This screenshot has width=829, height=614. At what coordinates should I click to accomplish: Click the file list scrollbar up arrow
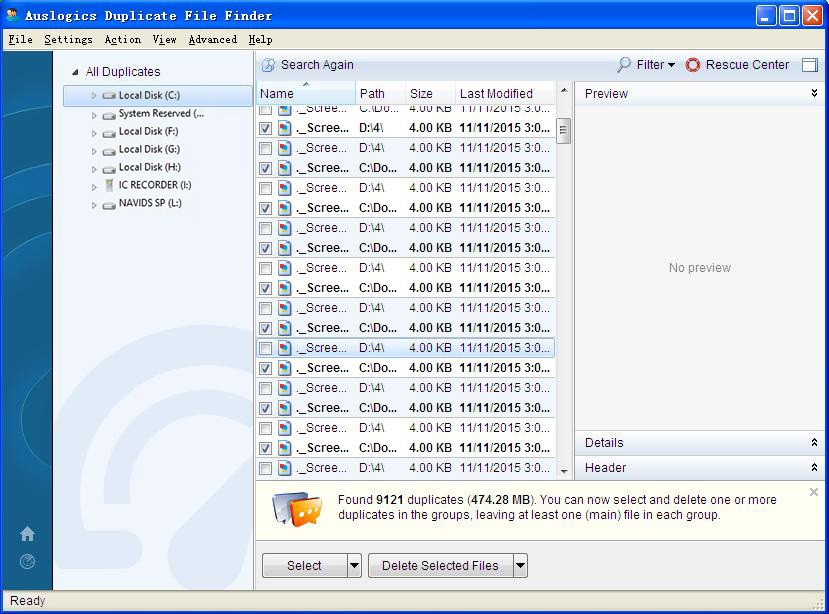pyautogui.click(x=564, y=91)
